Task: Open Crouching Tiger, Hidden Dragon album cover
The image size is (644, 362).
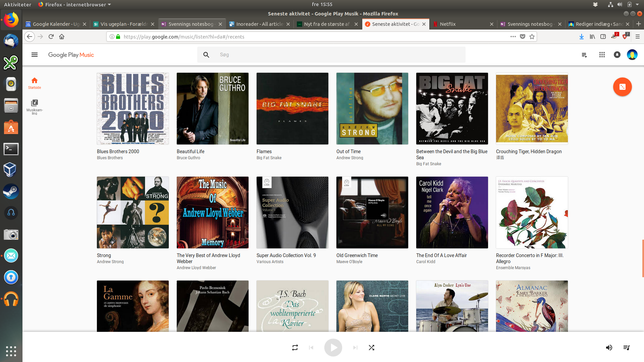Action: [532, 109]
